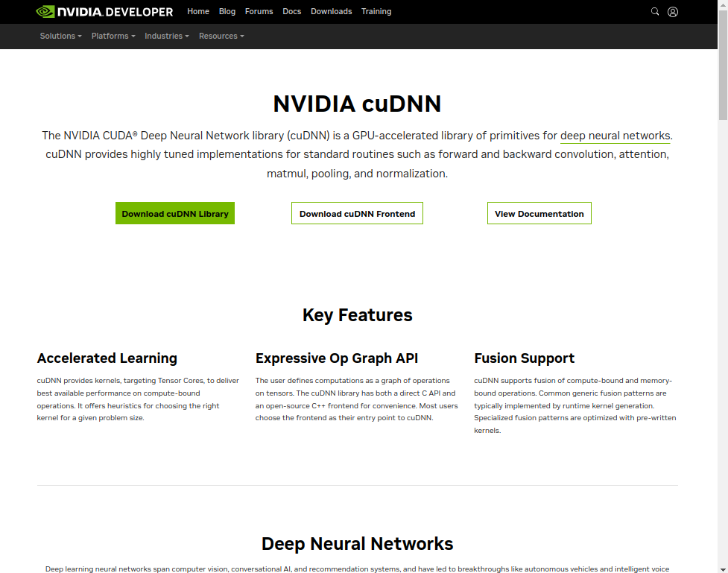The height and width of the screenshot is (573, 728).
Task: Expand the Industries dropdown menu
Action: [167, 36]
